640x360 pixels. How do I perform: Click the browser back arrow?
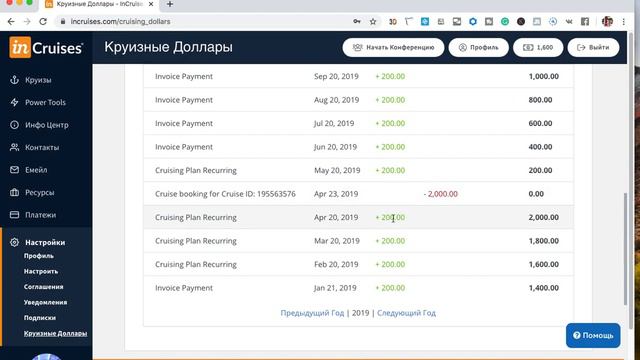pyautogui.click(x=11, y=22)
